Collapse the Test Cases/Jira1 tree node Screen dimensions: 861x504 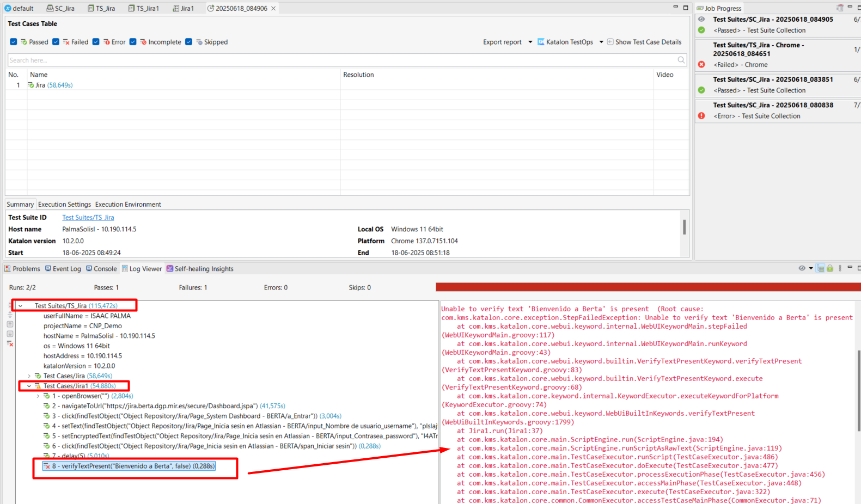click(x=29, y=386)
